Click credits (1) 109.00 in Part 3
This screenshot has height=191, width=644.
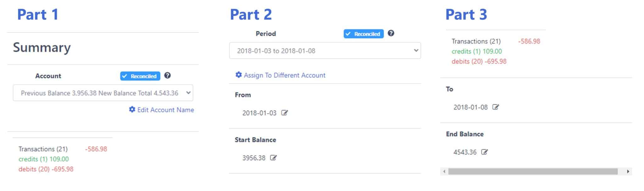pos(477,51)
